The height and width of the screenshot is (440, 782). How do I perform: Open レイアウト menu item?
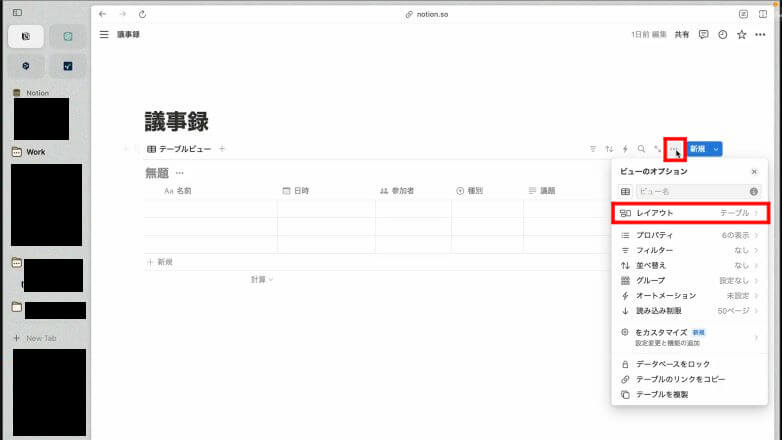pyautogui.click(x=690, y=213)
